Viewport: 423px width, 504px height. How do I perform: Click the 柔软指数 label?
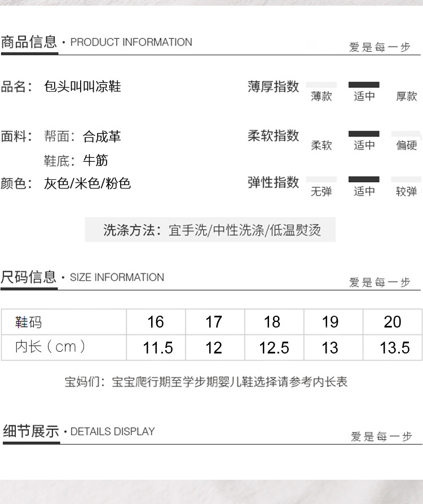pos(274,136)
